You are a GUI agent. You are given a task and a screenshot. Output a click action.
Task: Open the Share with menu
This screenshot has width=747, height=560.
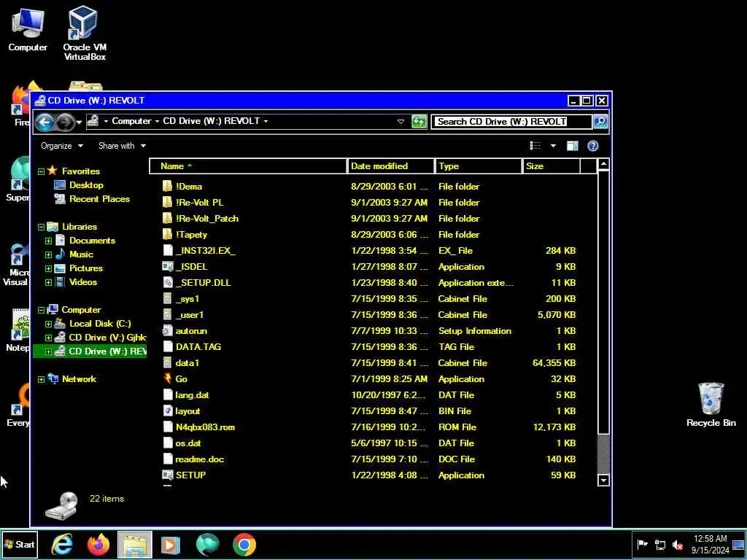122,146
